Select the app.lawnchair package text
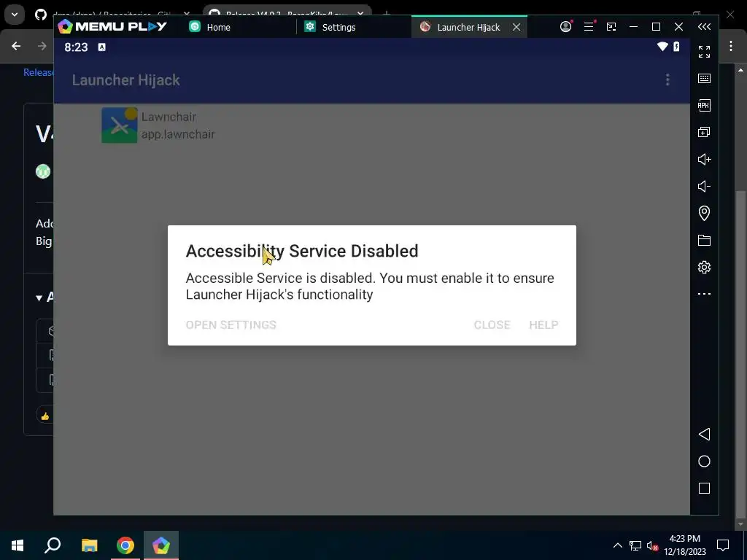This screenshot has height=560, width=747. click(x=178, y=134)
